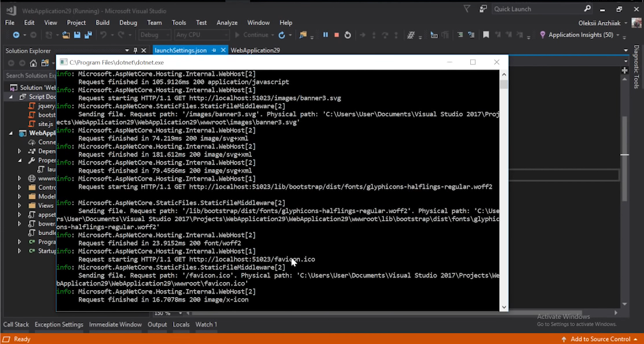
Task: Click Add to Source Control in status bar
Action: 601,339
